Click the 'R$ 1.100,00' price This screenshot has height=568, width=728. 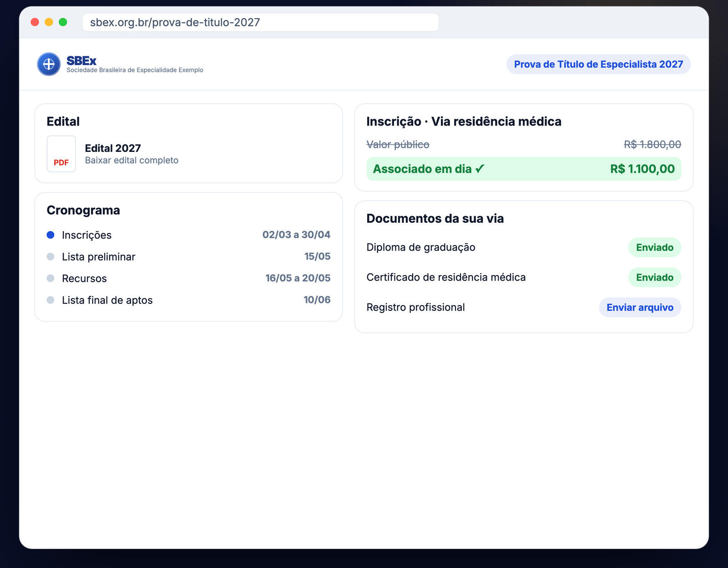pos(642,169)
